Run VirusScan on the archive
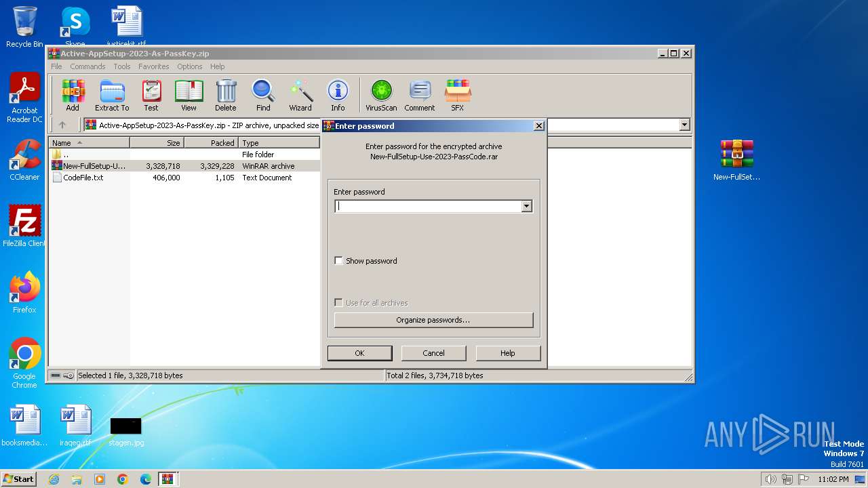Viewport: 868px width, 488px height. point(381,95)
